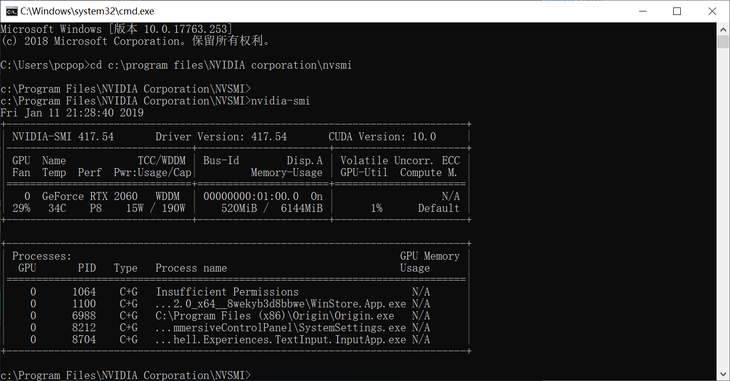Viewport: 730px width, 381px height.
Task: Click the C:\Windows\system32\cmd.exe title text
Action: [x=88, y=11]
